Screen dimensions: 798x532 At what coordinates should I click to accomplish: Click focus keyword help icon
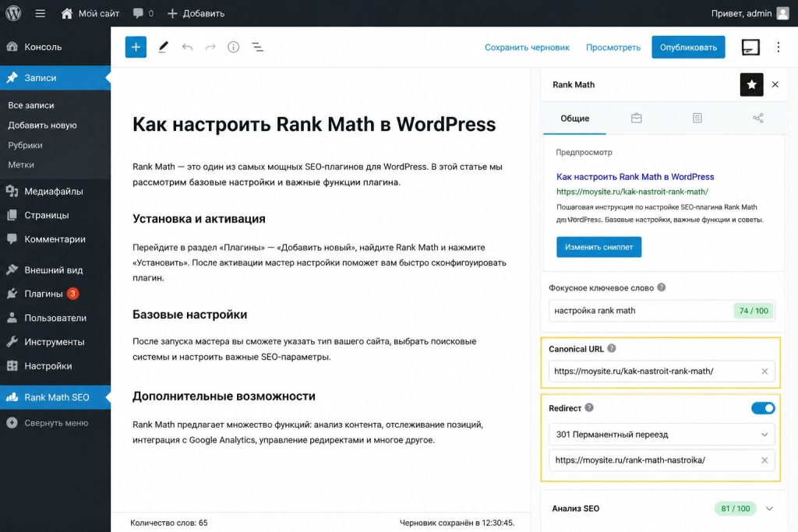[x=661, y=287]
